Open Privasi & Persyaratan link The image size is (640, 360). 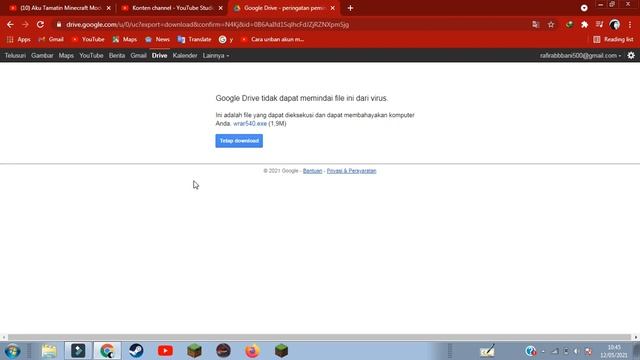pos(351,171)
